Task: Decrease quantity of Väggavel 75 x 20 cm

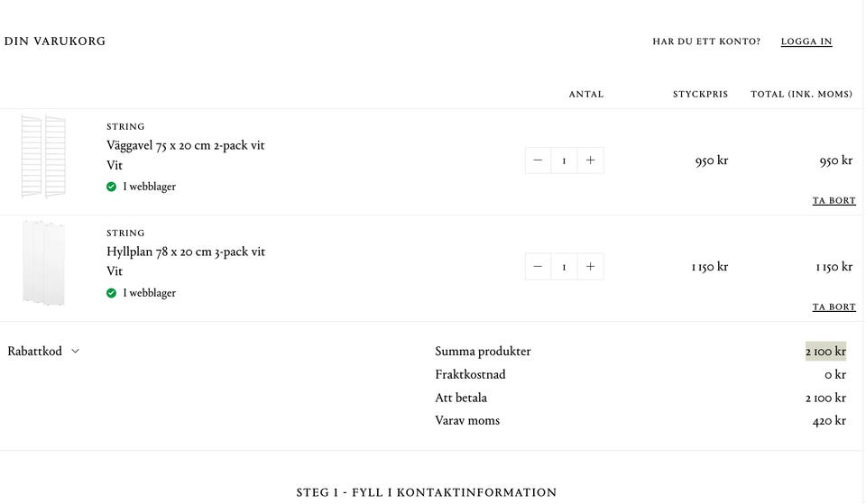Action: [x=538, y=160]
